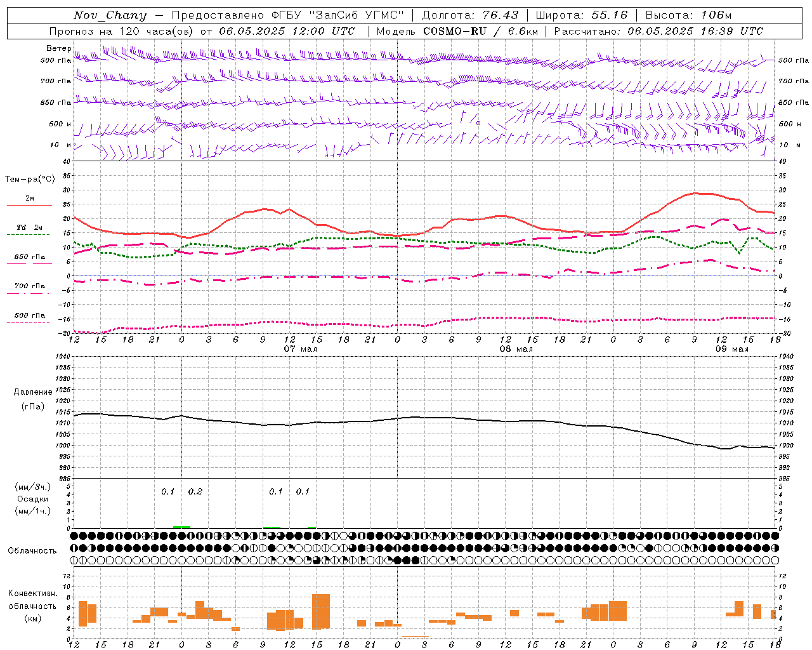This screenshot has width=812, height=650.
Task: Click the 0.2 precipitation amount value
Action: pyautogui.click(x=195, y=491)
